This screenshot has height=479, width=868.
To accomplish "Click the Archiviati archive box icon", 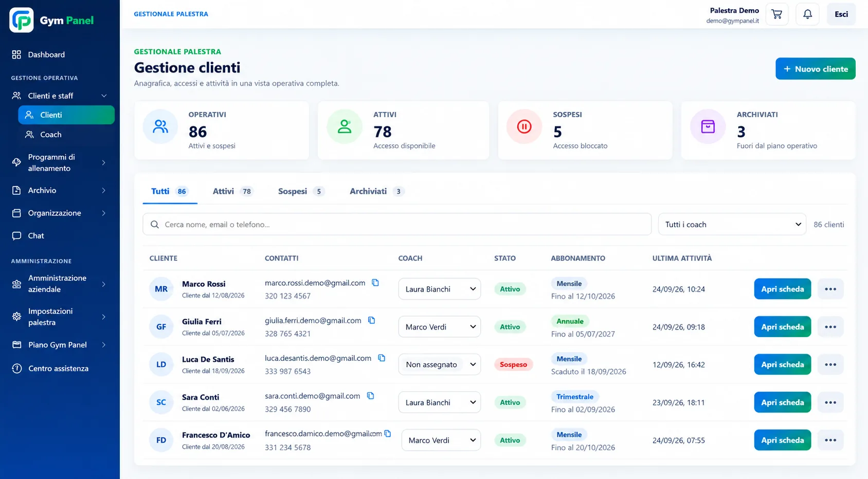I will [708, 126].
